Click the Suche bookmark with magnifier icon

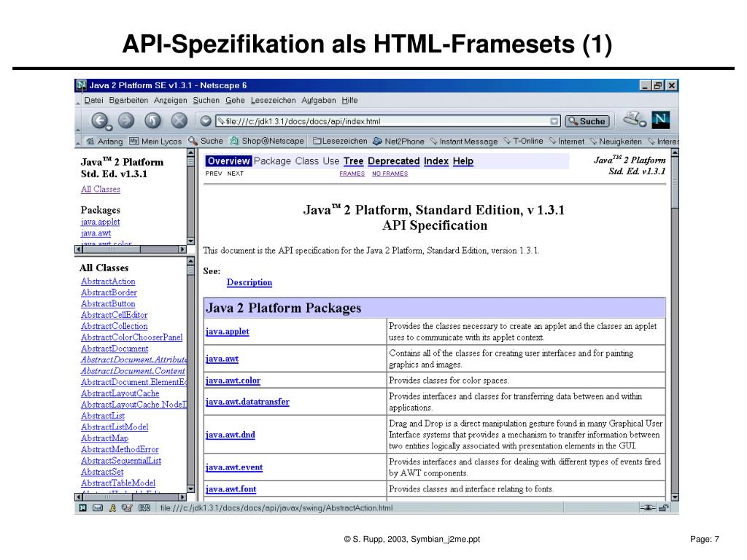coord(206,141)
